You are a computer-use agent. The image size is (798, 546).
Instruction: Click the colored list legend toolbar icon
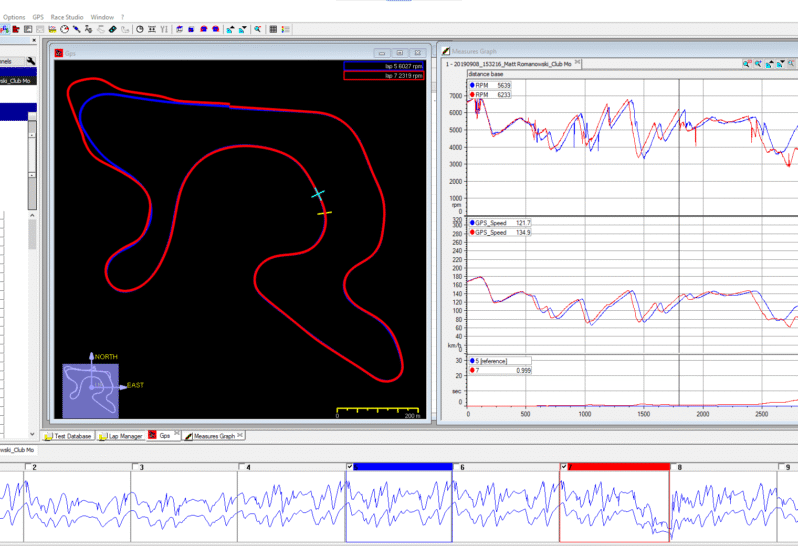286,30
